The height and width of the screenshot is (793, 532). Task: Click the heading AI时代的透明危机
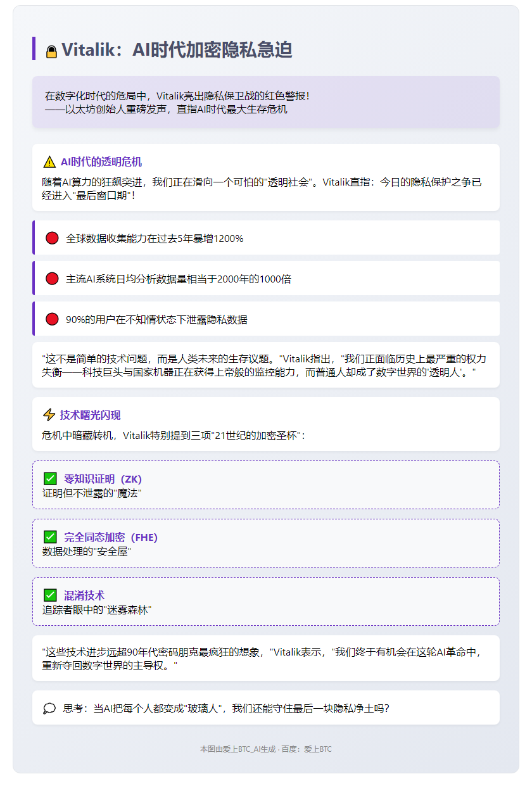click(x=101, y=162)
